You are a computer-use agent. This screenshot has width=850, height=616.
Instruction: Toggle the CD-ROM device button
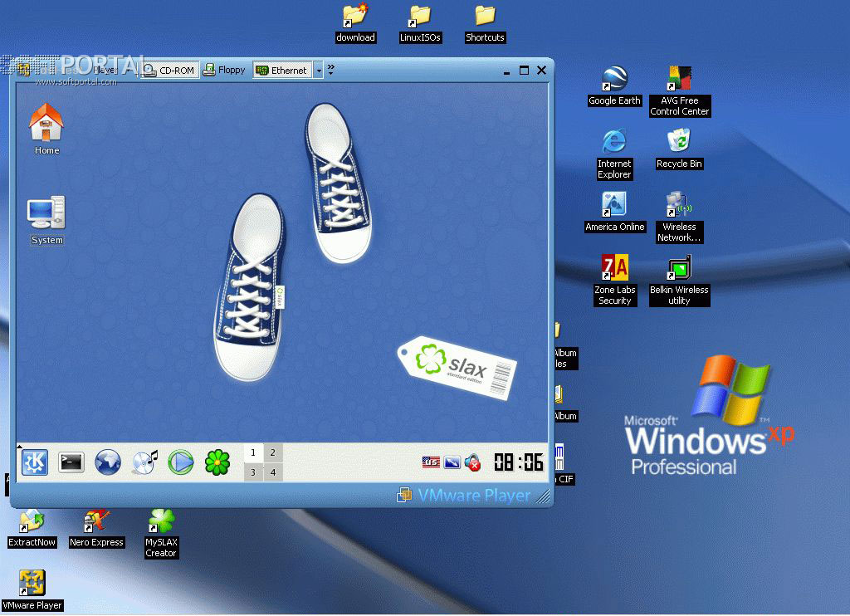(x=169, y=71)
